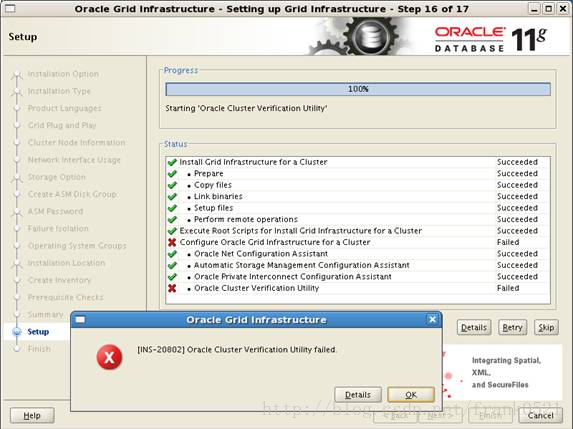The image size is (573, 429).
Task: Close the Oracle Grid Infrastructure error dialog
Action: (x=432, y=320)
